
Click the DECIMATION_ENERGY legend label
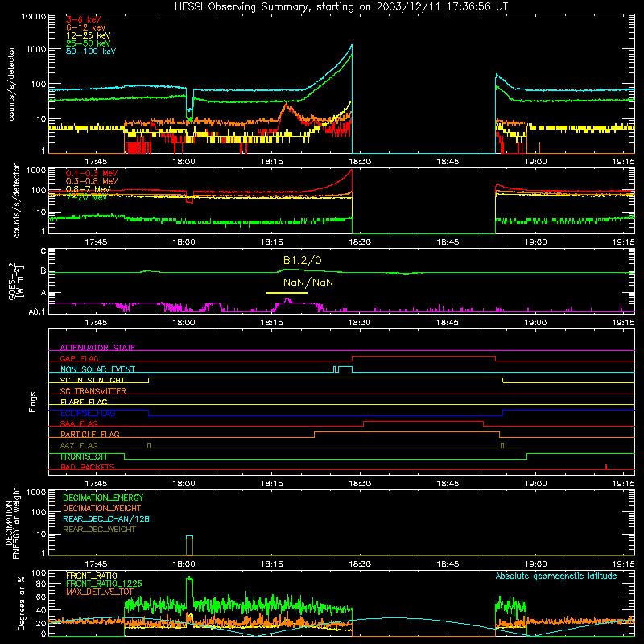(x=103, y=497)
